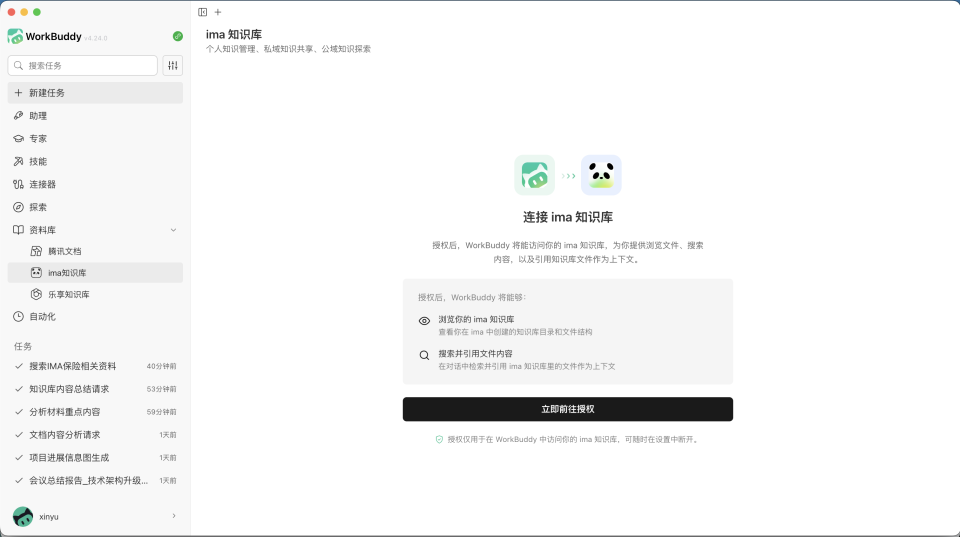
Task: Click the 乐享知识库 hexagon icon
Action: click(x=36, y=295)
